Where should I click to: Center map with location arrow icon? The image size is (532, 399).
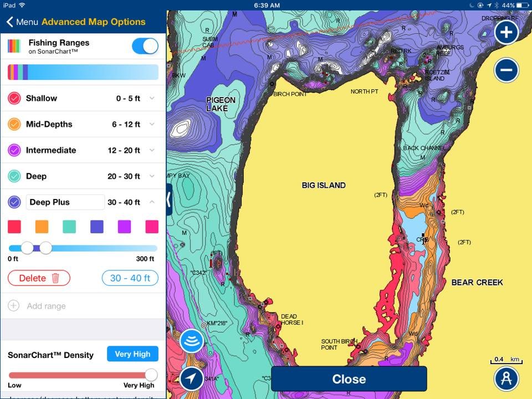click(x=191, y=378)
